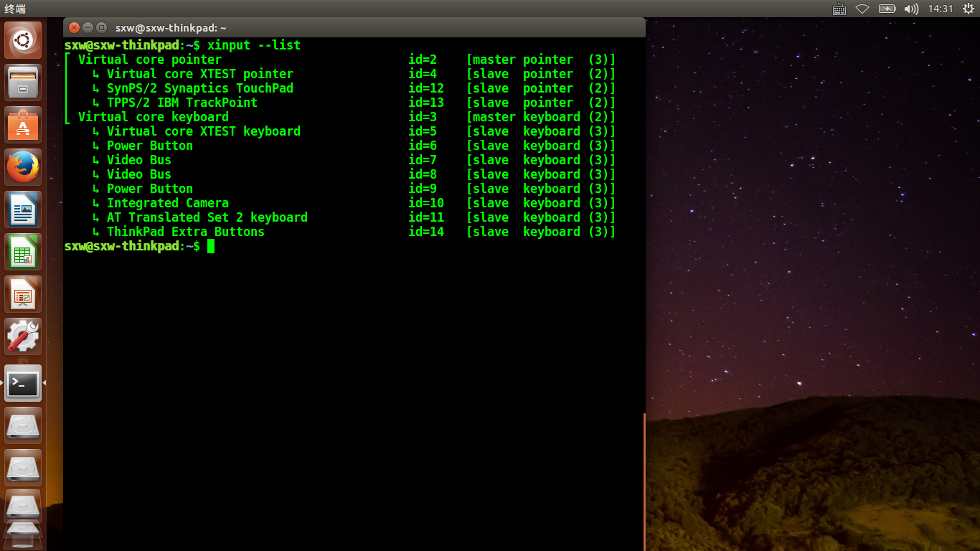Click the Virtual core pointer line
The image size is (980, 551).
(339, 60)
